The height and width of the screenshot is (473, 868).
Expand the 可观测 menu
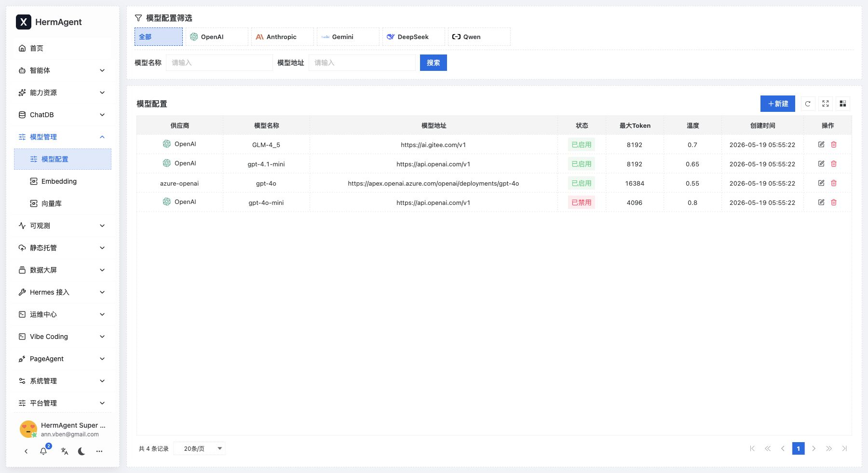coord(63,226)
